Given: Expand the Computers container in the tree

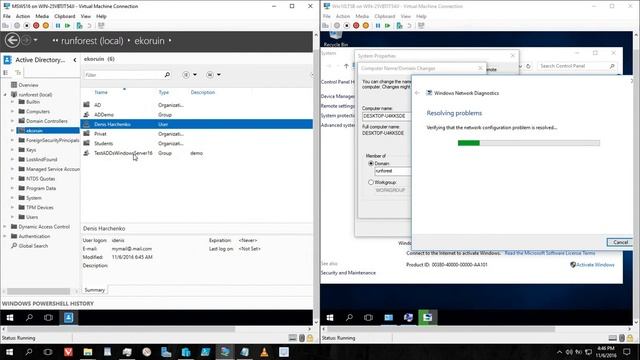Looking at the screenshot, I should pos(12,111).
